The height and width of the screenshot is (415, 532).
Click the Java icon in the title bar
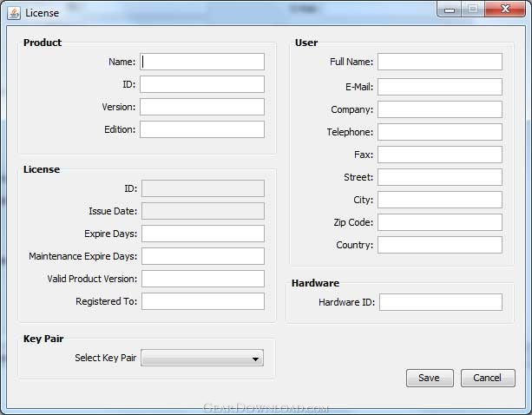[x=13, y=11]
